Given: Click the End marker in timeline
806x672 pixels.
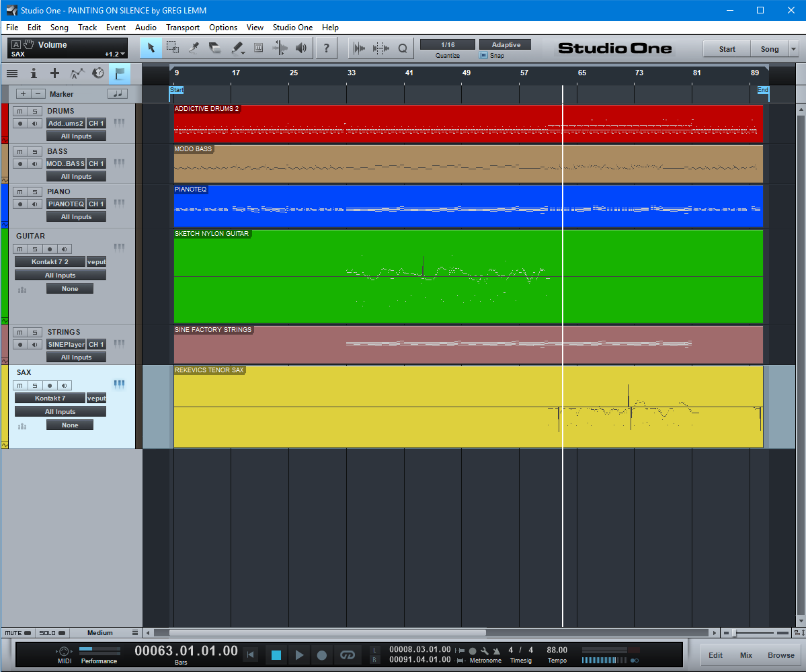Looking at the screenshot, I should pos(763,91).
